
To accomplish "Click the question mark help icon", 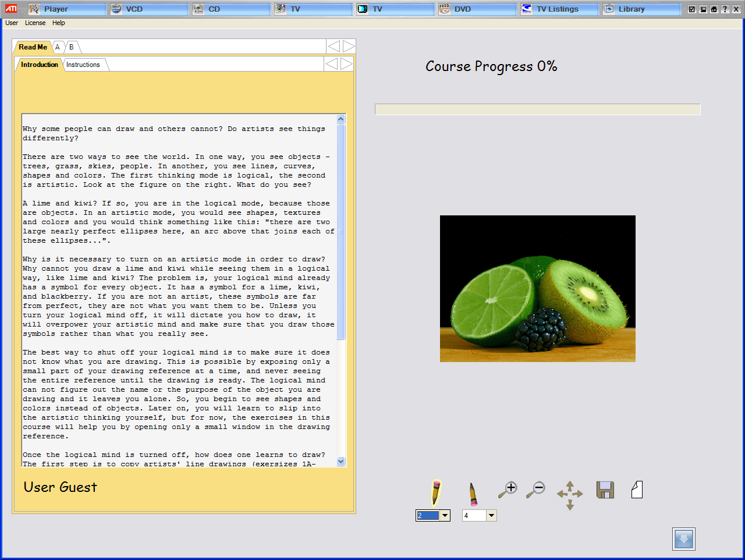I will pos(725,9).
